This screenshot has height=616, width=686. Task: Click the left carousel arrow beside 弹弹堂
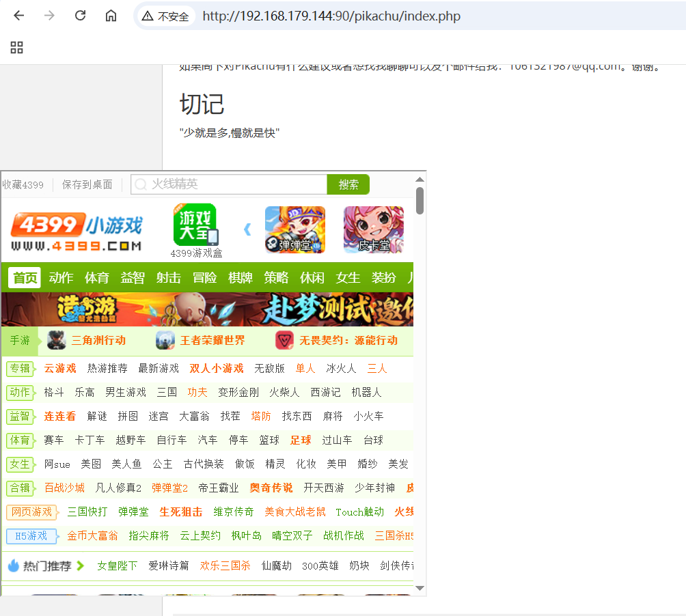[247, 229]
